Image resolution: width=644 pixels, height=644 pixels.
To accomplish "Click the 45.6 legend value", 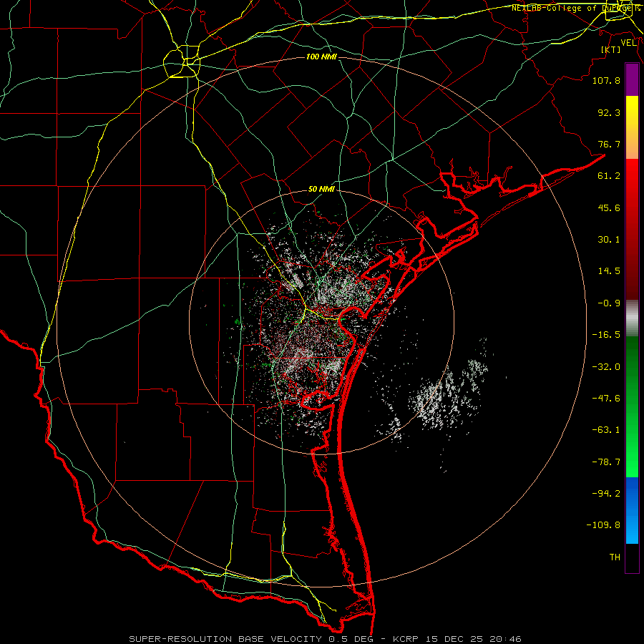I will 609,208.
